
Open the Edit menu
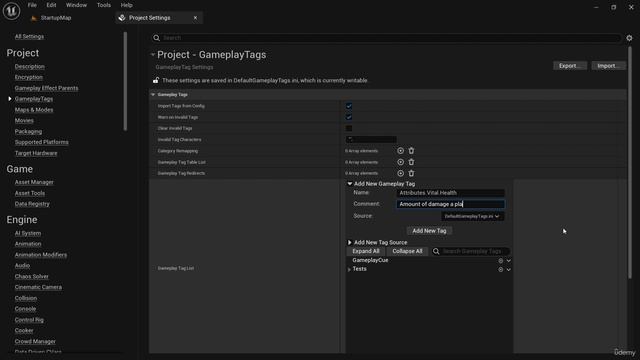tap(51, 5)
